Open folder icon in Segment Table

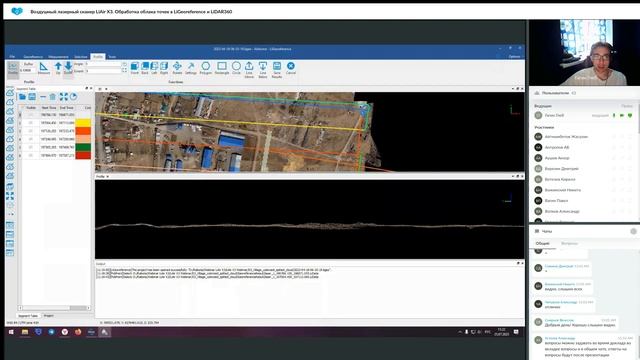(x=22, y=97)
